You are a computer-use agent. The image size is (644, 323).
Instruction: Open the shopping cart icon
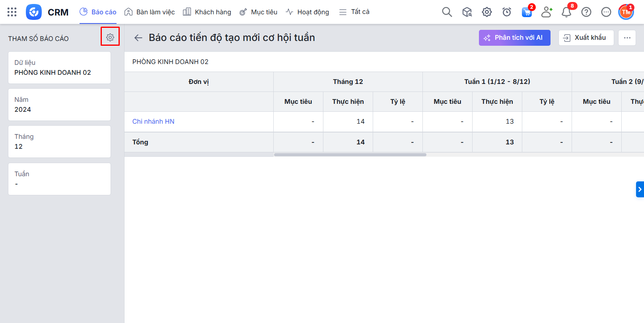(527, 12)
